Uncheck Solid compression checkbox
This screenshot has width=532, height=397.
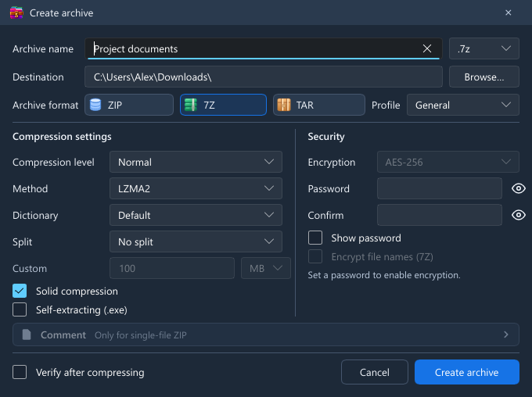pos(20,291)
